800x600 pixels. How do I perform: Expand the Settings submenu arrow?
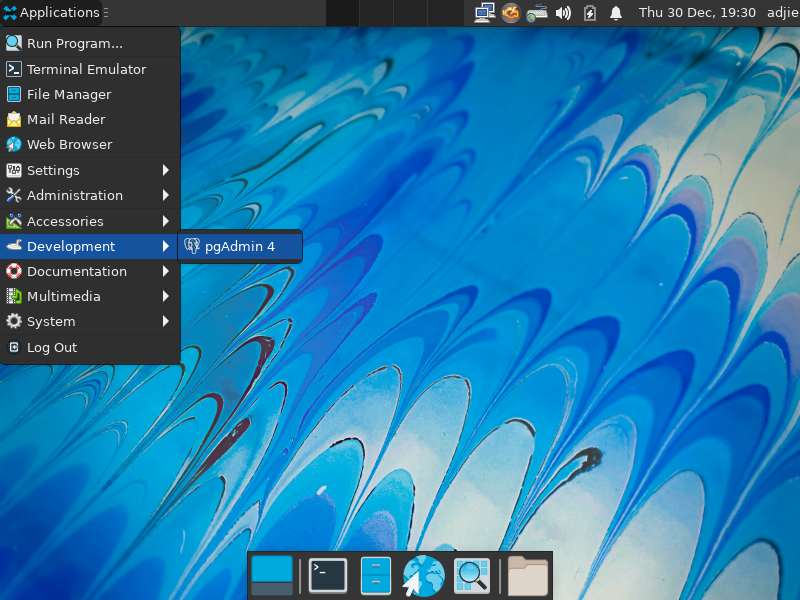pos(166,170)
